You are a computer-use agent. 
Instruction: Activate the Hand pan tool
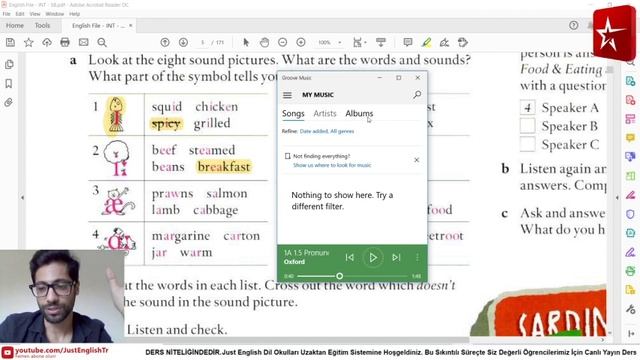point(264,42)
